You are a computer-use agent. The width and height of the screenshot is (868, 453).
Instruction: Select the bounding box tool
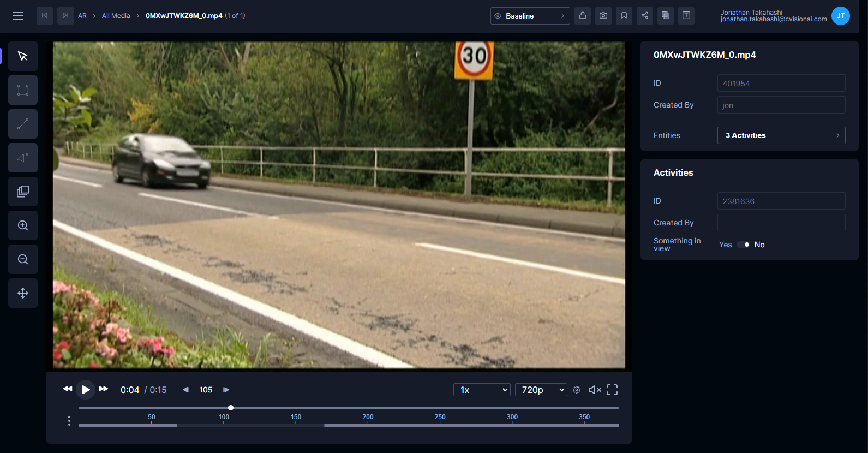(23, 90)
